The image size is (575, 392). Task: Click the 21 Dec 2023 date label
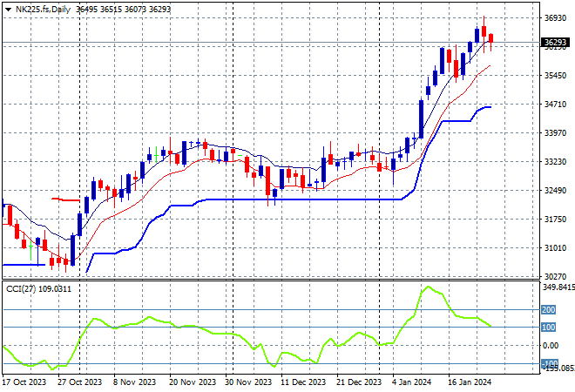[359, 382]
